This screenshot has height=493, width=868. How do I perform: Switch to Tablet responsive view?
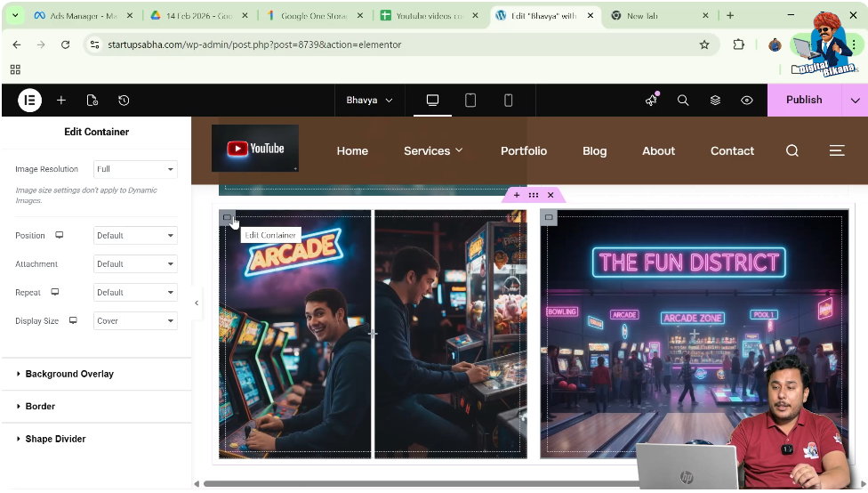tap(470, 101)
